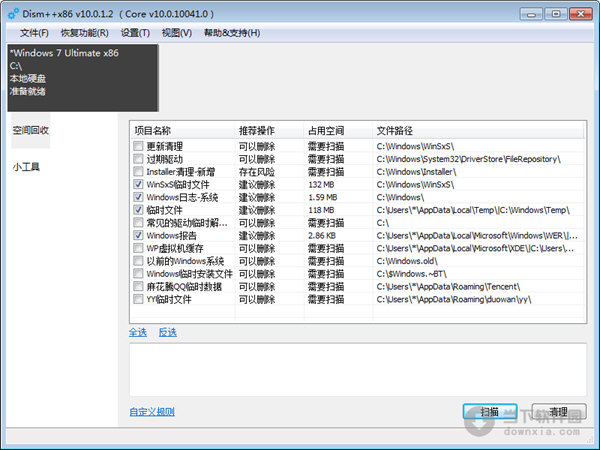Check the YY临时文件 checkbox
This screenshot has width=600, height=450.
138,299
